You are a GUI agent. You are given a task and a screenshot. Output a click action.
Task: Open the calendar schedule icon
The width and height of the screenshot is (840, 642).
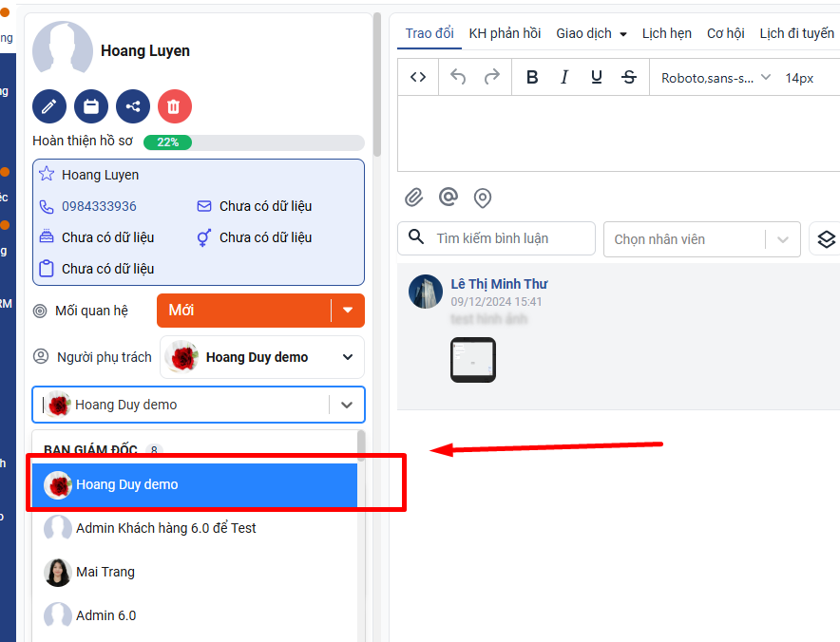[91, 106]
